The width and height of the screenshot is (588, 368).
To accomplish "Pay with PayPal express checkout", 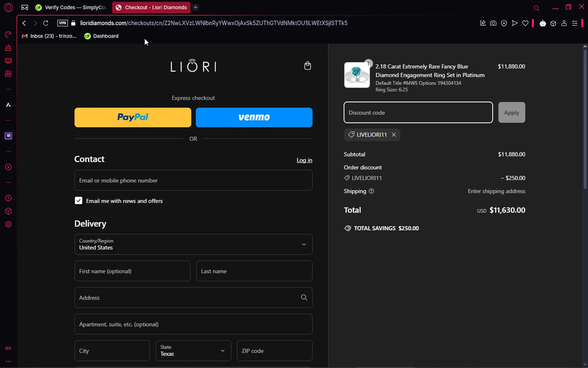I will [133, 117].
